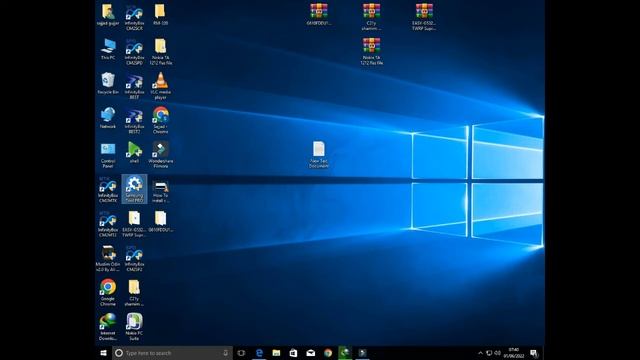Image resolution: width=640 pixels, height=360 pixels.
Task: Select the Internet Download Manager shortcut
Action: pos(108,327)
